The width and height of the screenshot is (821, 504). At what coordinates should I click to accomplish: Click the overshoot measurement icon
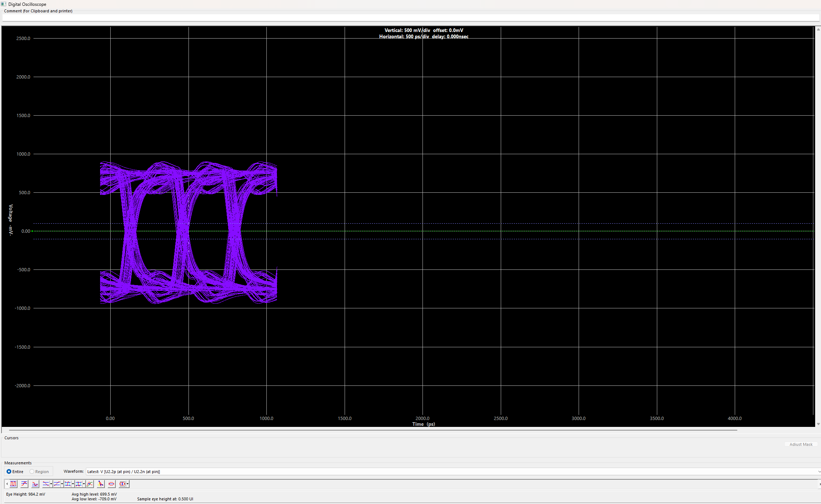[24, 484]
